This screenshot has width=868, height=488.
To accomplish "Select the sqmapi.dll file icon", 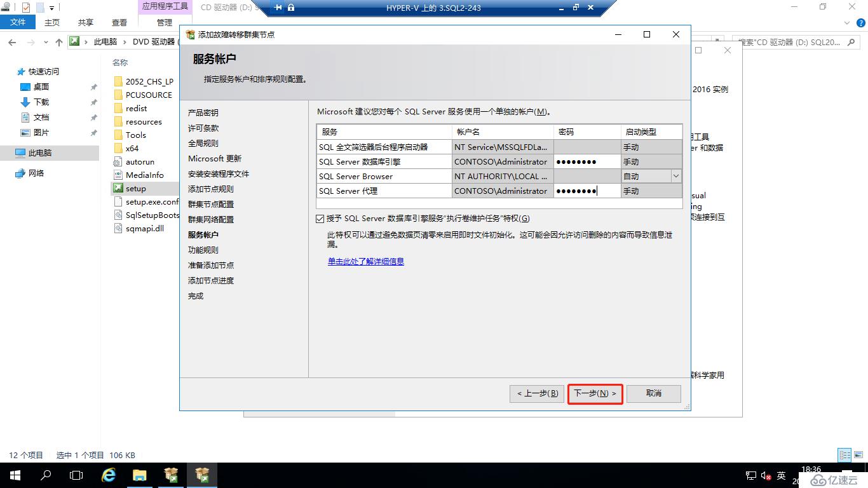I will tap(118, 228).
